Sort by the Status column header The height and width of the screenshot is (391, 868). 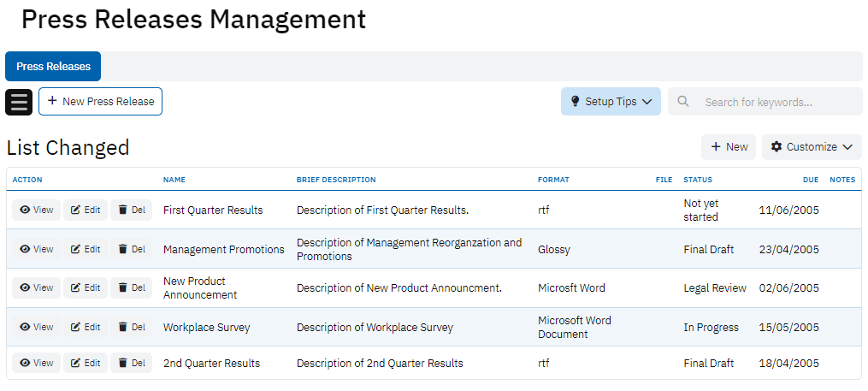tap(698, 180)
